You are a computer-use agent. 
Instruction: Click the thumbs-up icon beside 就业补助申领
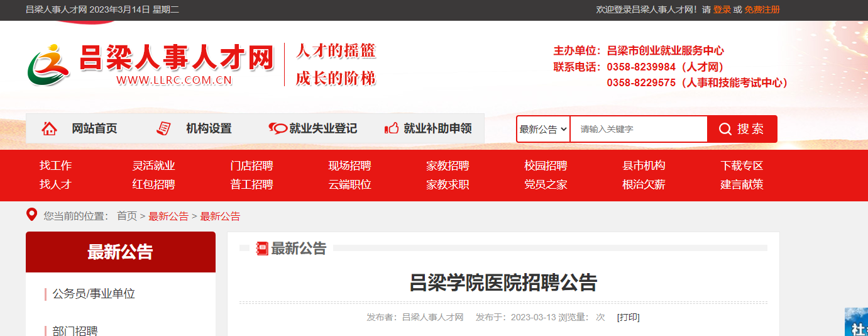pos(392,128)
